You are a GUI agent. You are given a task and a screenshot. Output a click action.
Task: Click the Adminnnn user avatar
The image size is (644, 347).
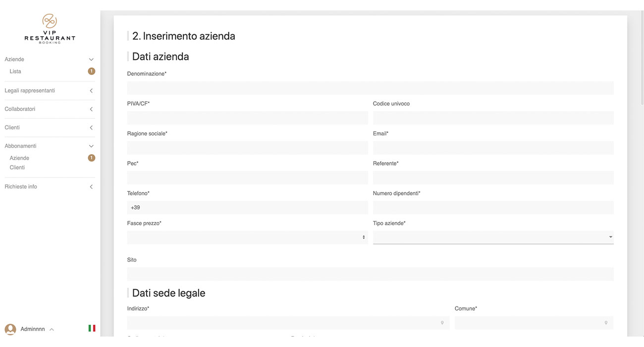(10, 329)
